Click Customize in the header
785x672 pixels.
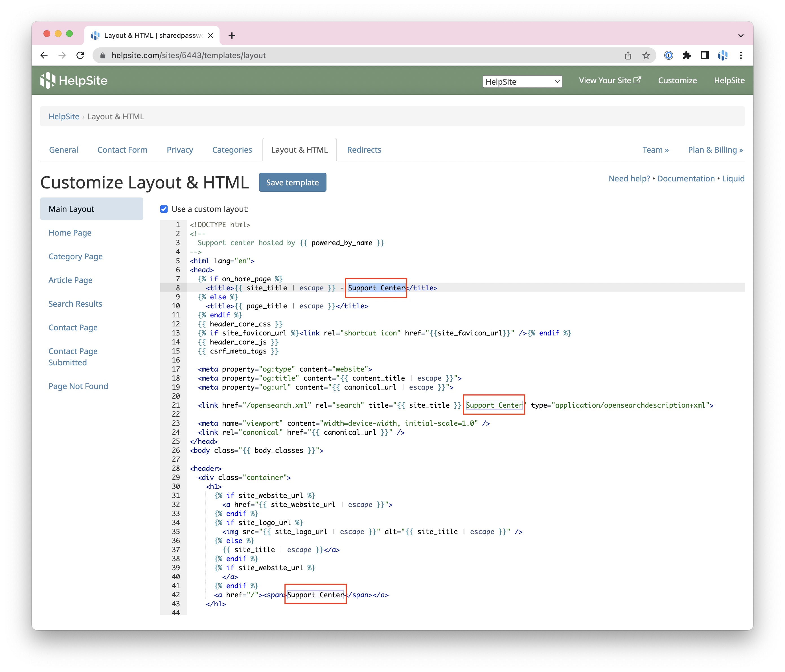coord(677,80)
